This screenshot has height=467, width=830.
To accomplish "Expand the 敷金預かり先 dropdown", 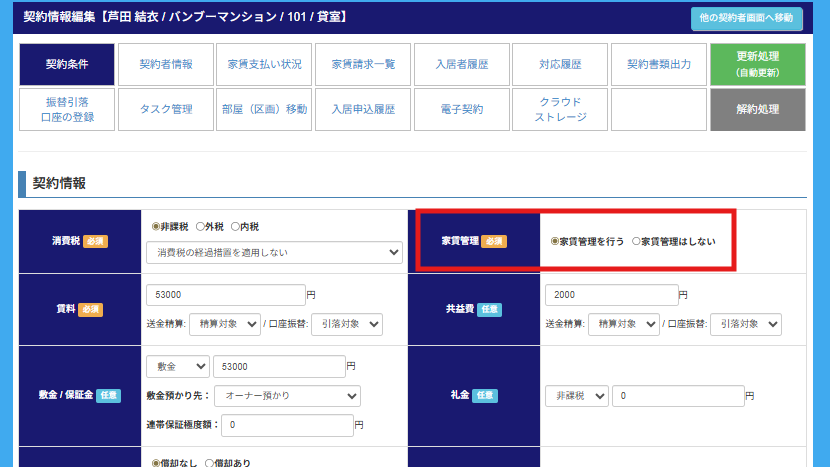I will click(287, 395).
